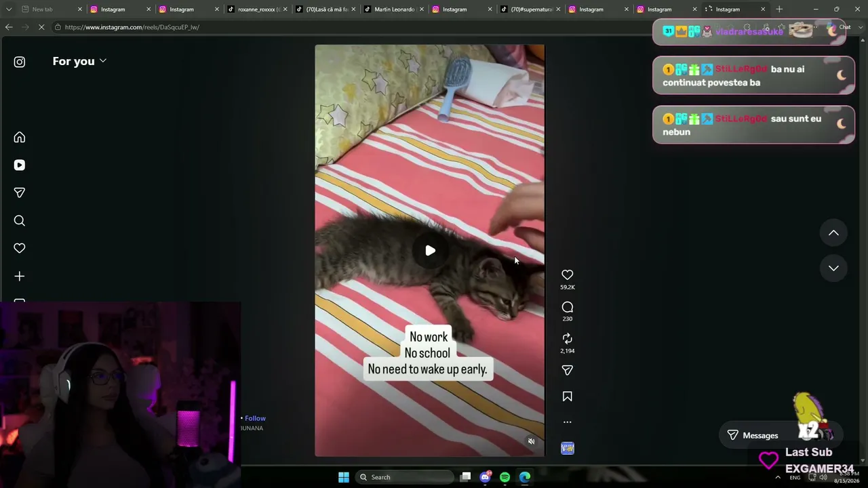
Task: Open the reel's audio thumbnail
Action: (x=568, y=448)
